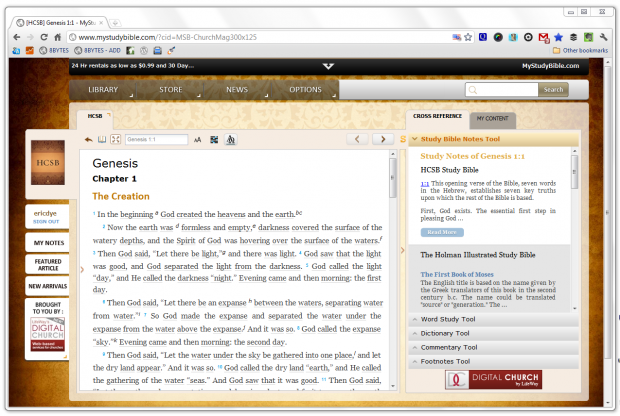Click the orange arrow on left edge of reading pane
Image resolution: width=620 pixels, height=416 pixels.
coord(82,270)
